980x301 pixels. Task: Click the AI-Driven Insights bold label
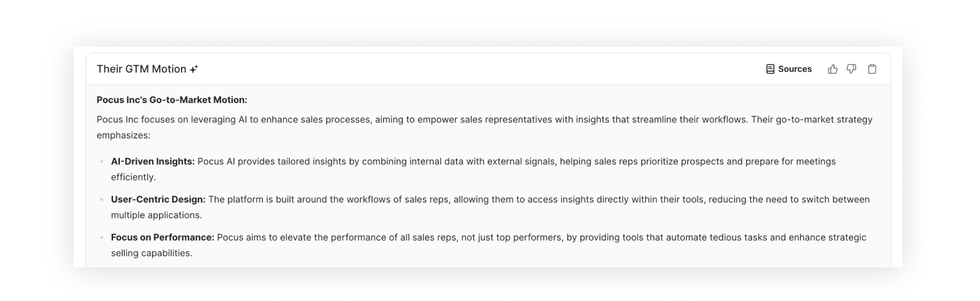pos(153,162)
